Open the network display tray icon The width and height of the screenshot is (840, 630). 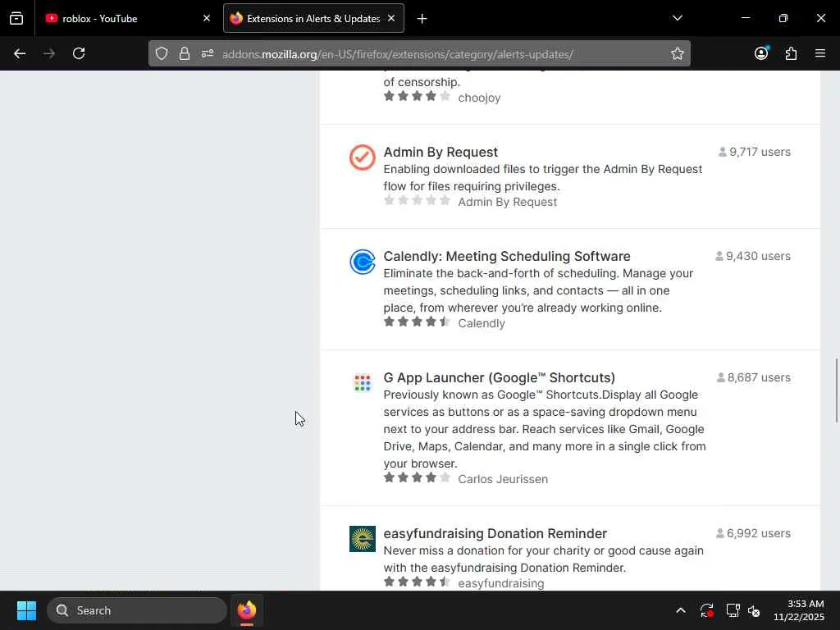pyautogui.click(x=733, y=610)
